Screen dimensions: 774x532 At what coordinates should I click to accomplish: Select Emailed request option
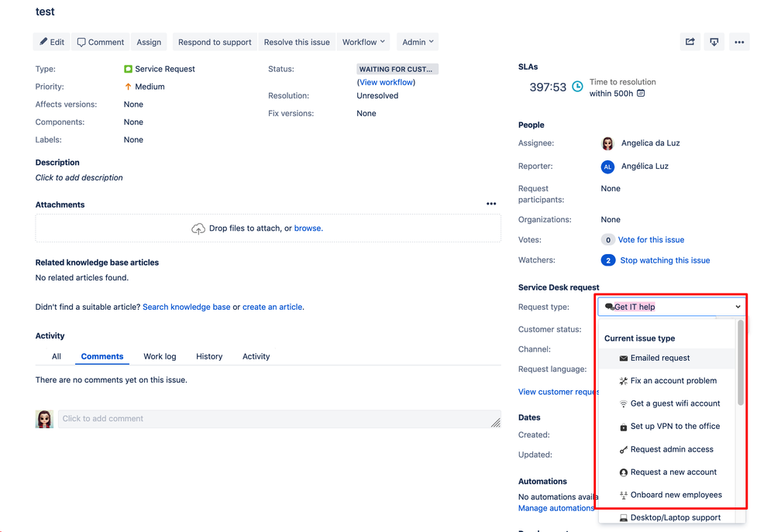[667, 359]
